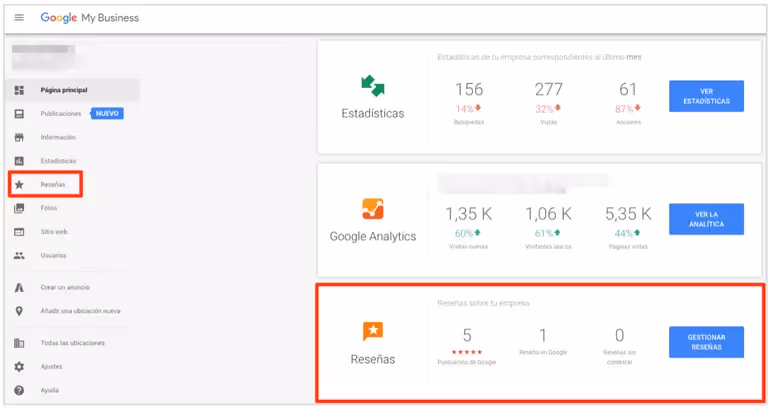Click the Sitio web icon
The height and width of the screenshot is (408, 770).
[x=19, y=232]
